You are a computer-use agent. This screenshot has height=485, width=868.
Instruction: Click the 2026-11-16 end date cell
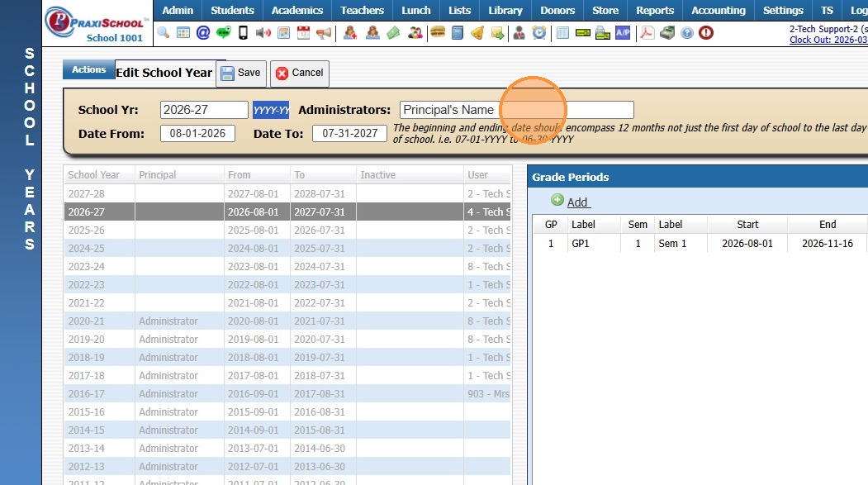click(827, 243)
